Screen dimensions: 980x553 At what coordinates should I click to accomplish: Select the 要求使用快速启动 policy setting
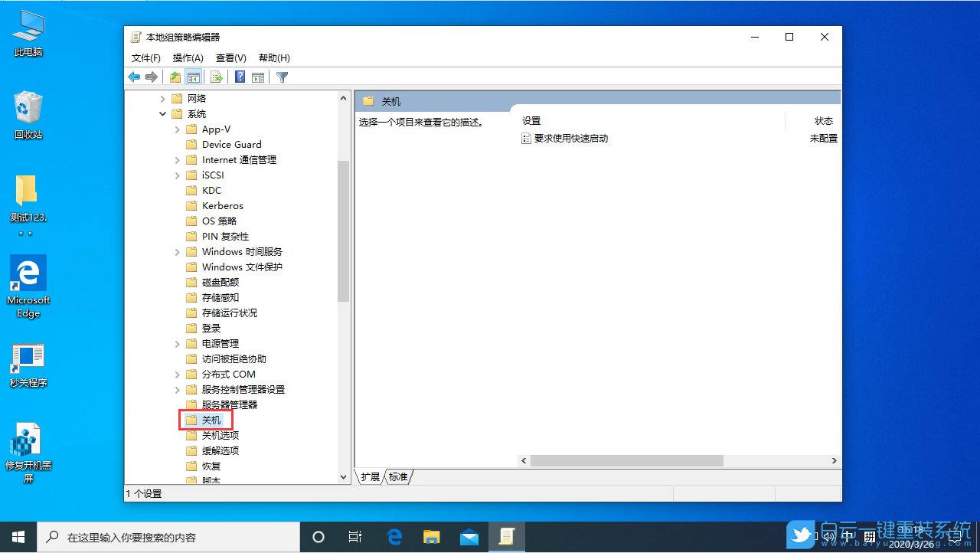pyautogui.click(x=571, y=138)
